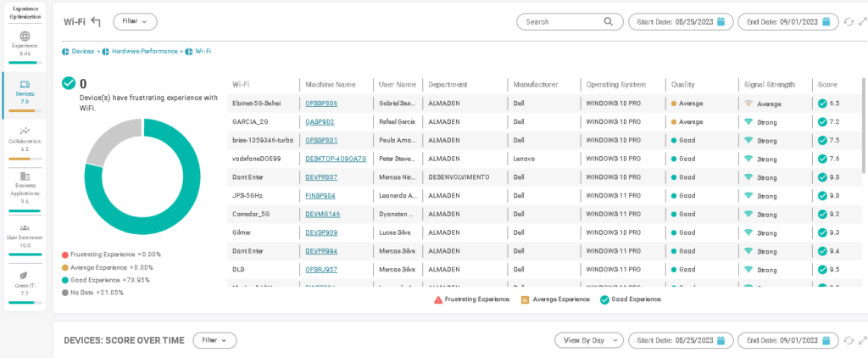Open the View By Day dropdown

coord(588,340)
